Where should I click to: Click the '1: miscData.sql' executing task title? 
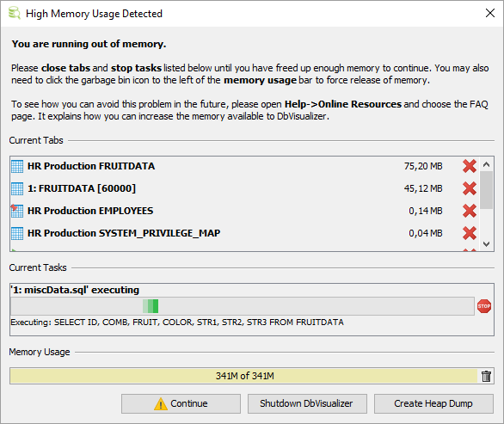(x=75, y=290)
